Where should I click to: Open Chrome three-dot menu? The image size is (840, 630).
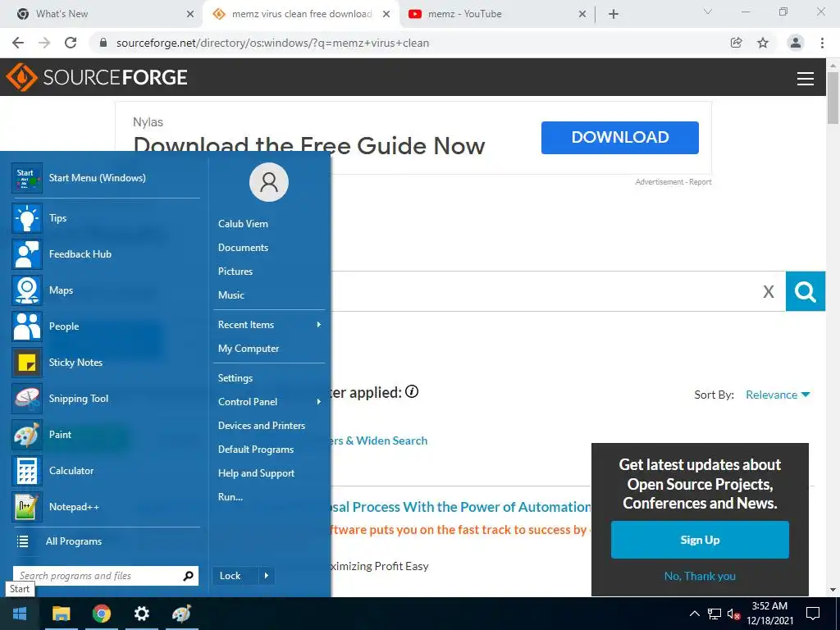822,43
